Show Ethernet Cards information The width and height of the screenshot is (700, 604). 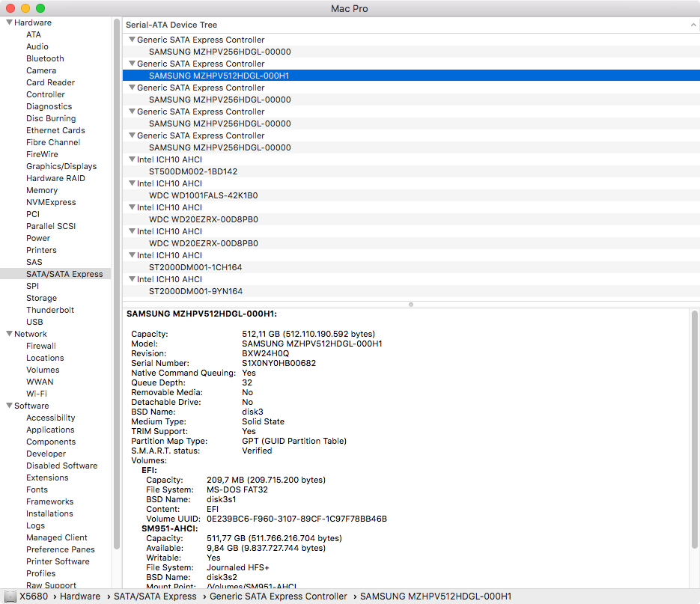[55, 130]
